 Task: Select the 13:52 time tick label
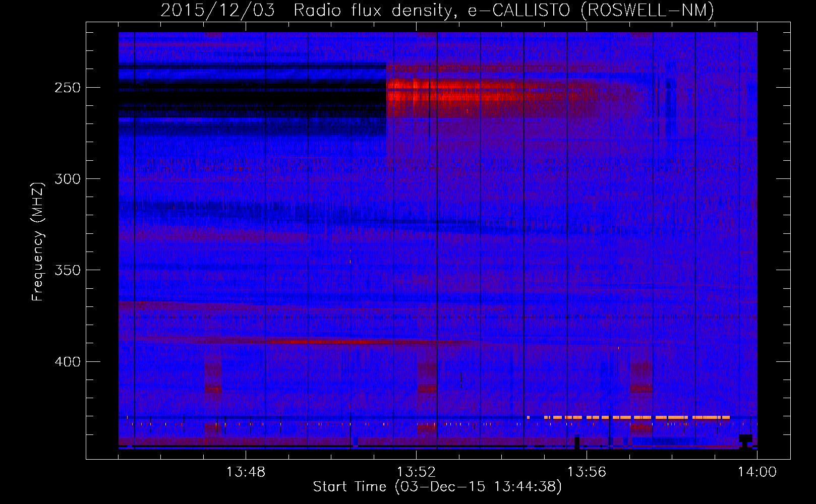(416, 472)
